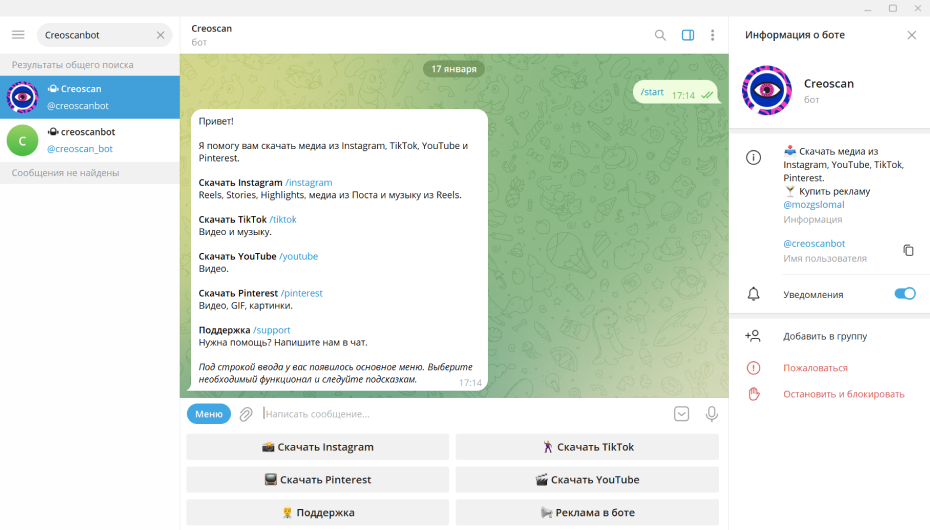Click the red exclamation report icon
This screenshot has width=930, height=530.
tap(753, 368)
